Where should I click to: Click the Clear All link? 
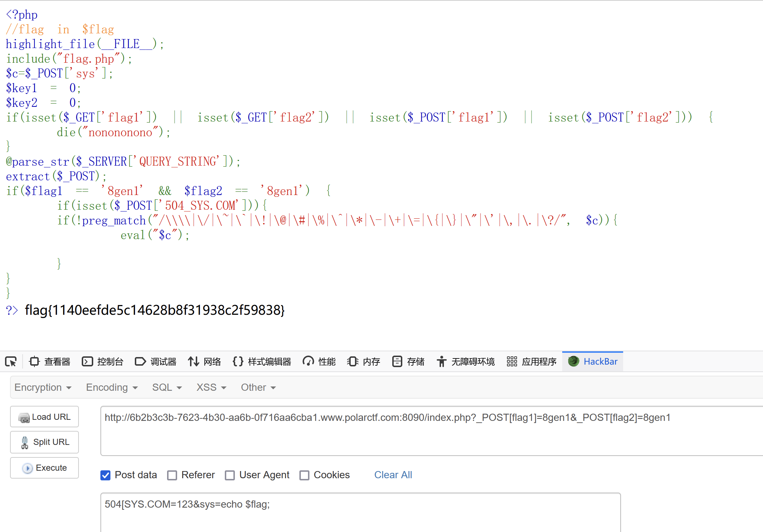coord(393,475)
